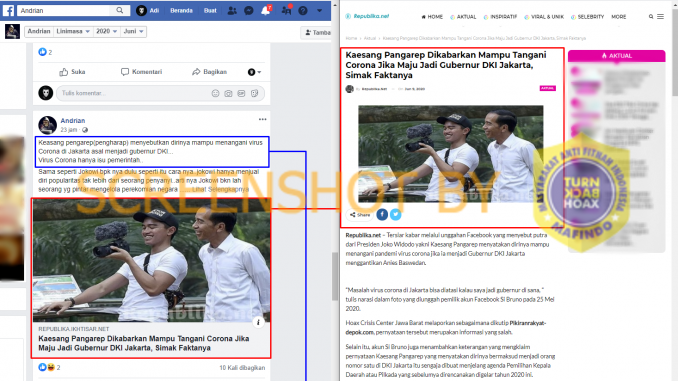Open the Republika hamburger menu icon

click(660, 16)
